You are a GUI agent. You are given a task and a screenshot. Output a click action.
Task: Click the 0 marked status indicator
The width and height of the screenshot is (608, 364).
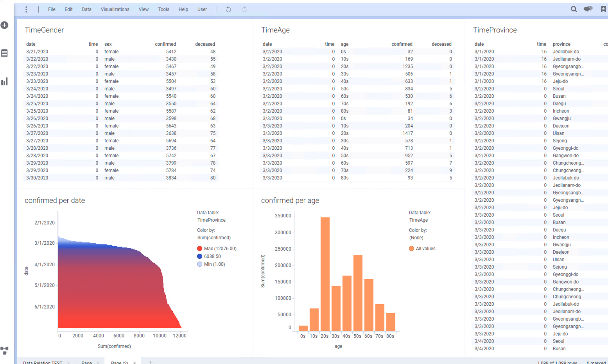click(596, 362)
